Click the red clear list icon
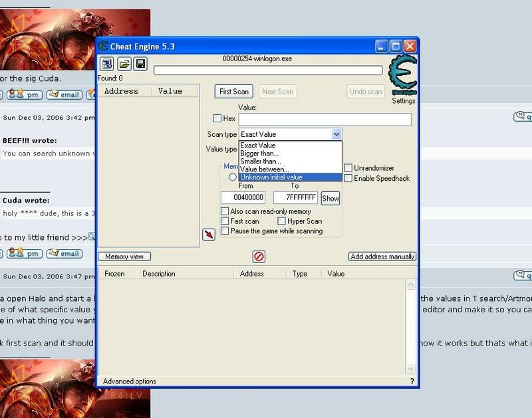 click(x=259, y=257)
